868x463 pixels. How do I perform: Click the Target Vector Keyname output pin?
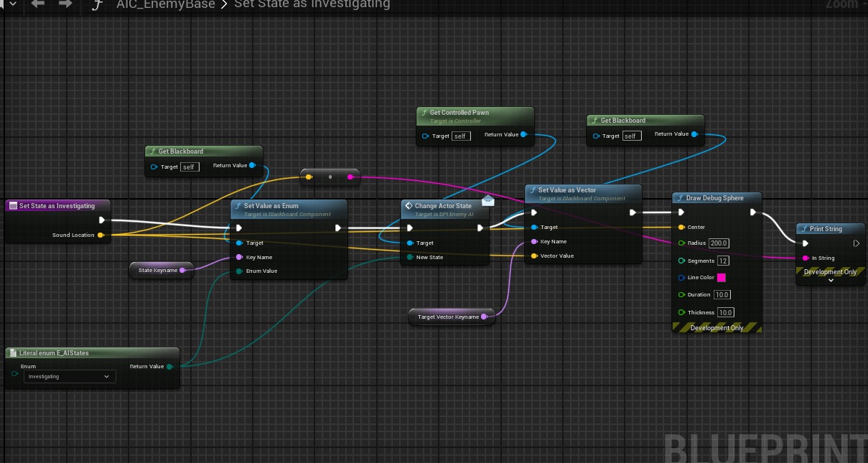(x=484, y=317)
